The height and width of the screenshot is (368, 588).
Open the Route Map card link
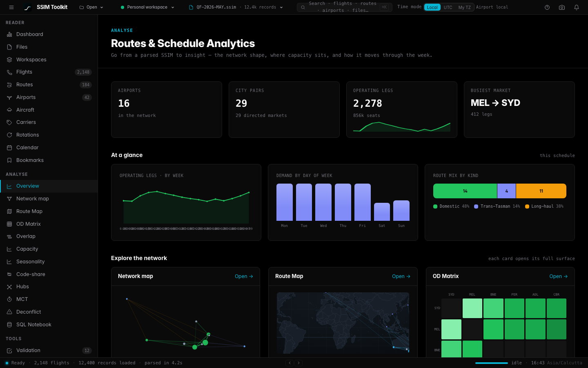pyautogui.click(x=401, y=276)
